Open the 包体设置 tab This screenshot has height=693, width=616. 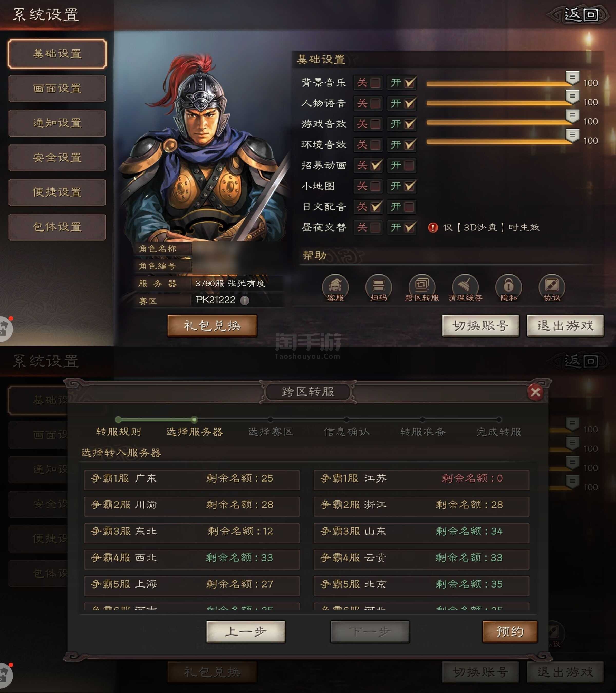57,227
